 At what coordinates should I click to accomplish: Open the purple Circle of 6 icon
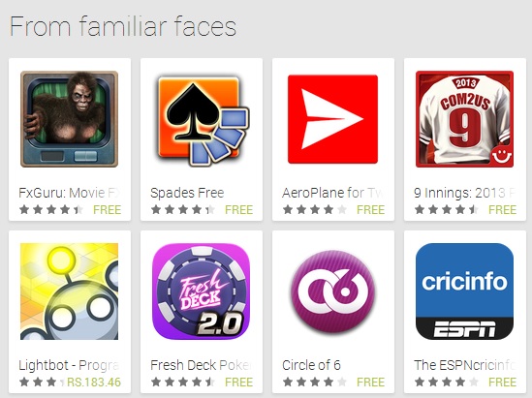(332, 292)
